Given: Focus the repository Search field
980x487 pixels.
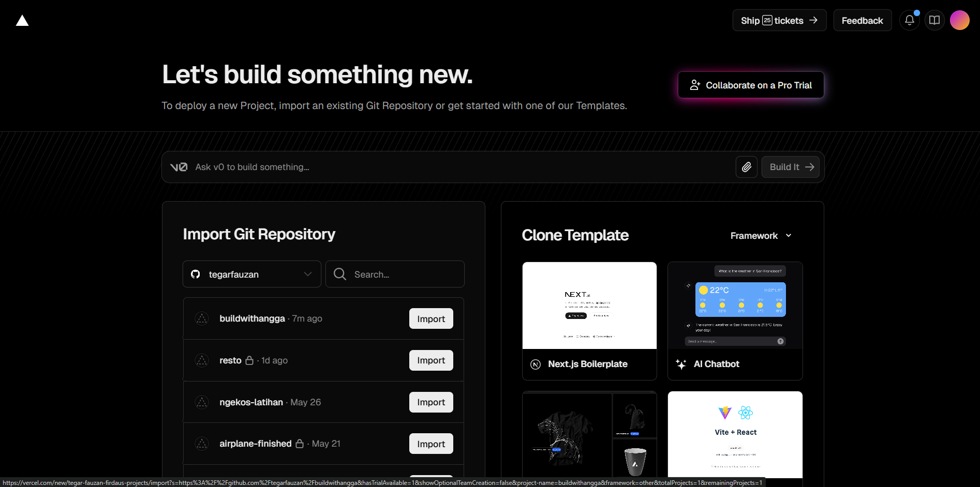Looking at the screenshot, I should pyautogui.click(x=395, y=274).
